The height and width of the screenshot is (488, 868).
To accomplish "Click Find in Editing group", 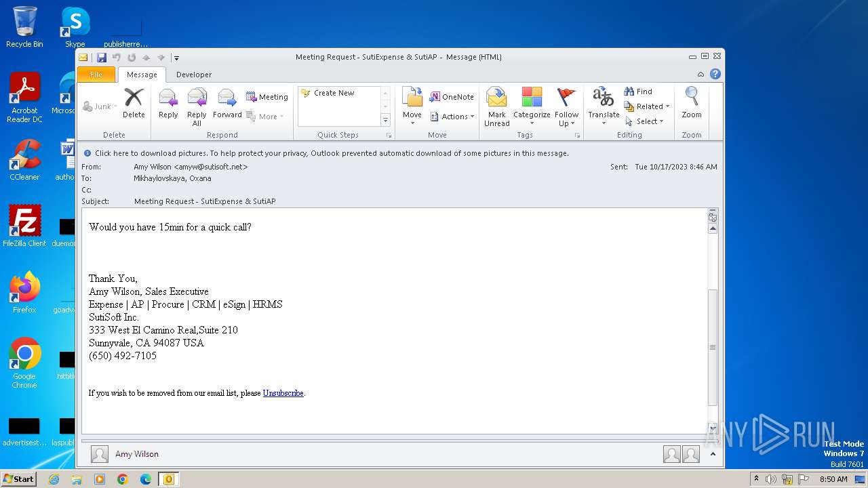I will click(638, 91).
